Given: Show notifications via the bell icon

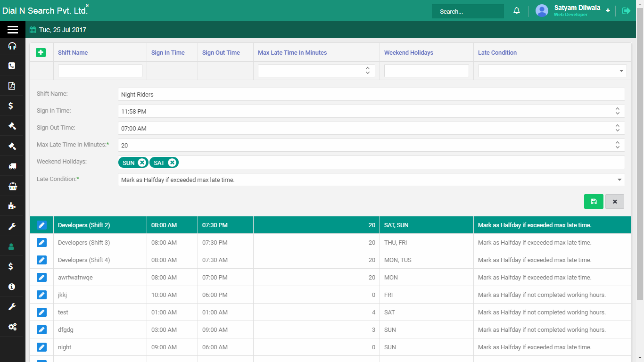Looking at the screenshot, I should tap(517, 11).
